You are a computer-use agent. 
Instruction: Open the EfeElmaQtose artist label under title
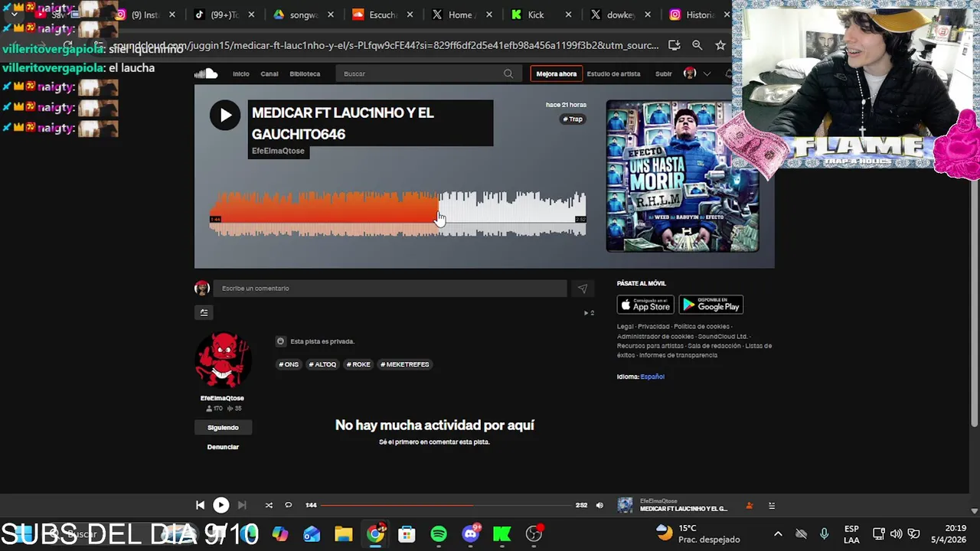(278, 151)
